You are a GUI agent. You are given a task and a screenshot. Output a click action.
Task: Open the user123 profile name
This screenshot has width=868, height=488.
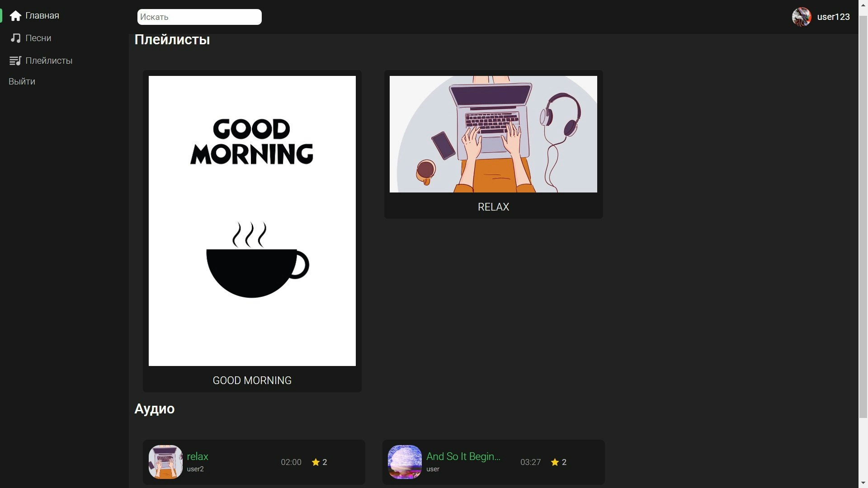click(x=833, y=17)
